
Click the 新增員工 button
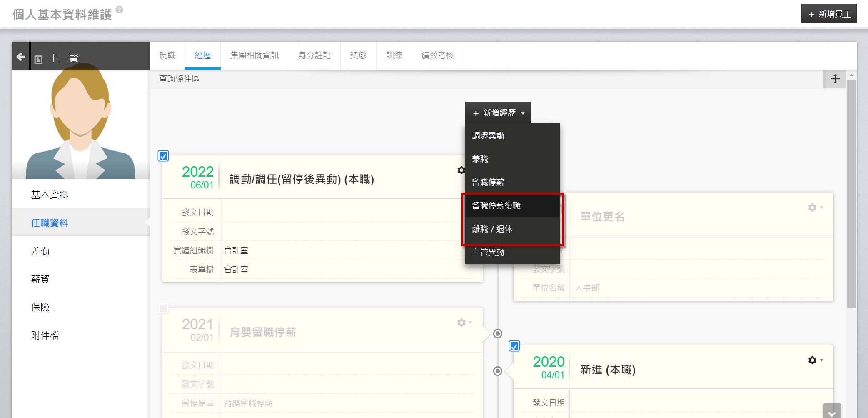tap(828, 14)
